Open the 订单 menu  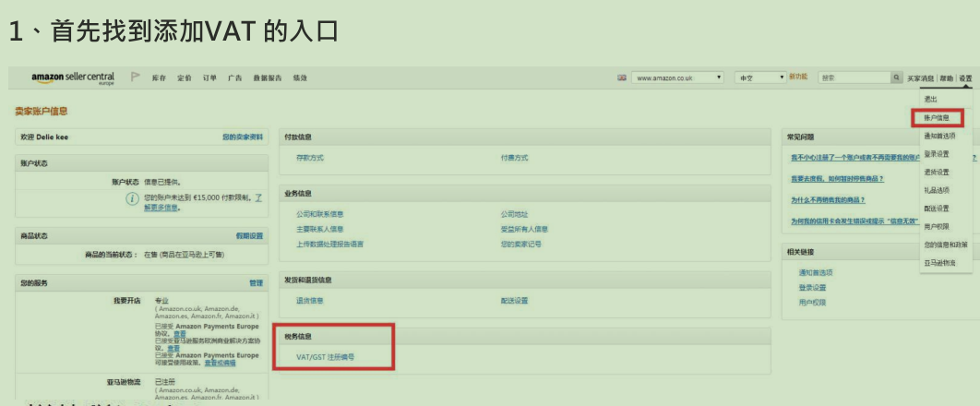pos(210,78)
